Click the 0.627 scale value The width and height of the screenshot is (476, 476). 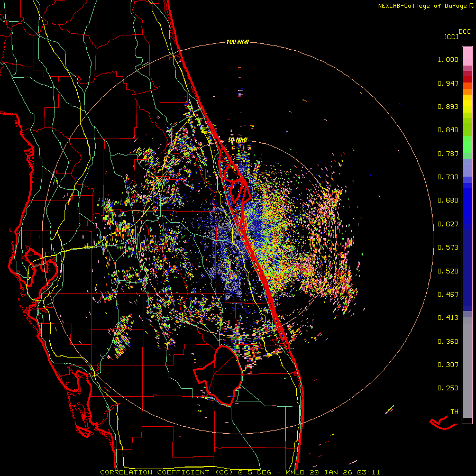pyautogui.click(x=448, y=224)
